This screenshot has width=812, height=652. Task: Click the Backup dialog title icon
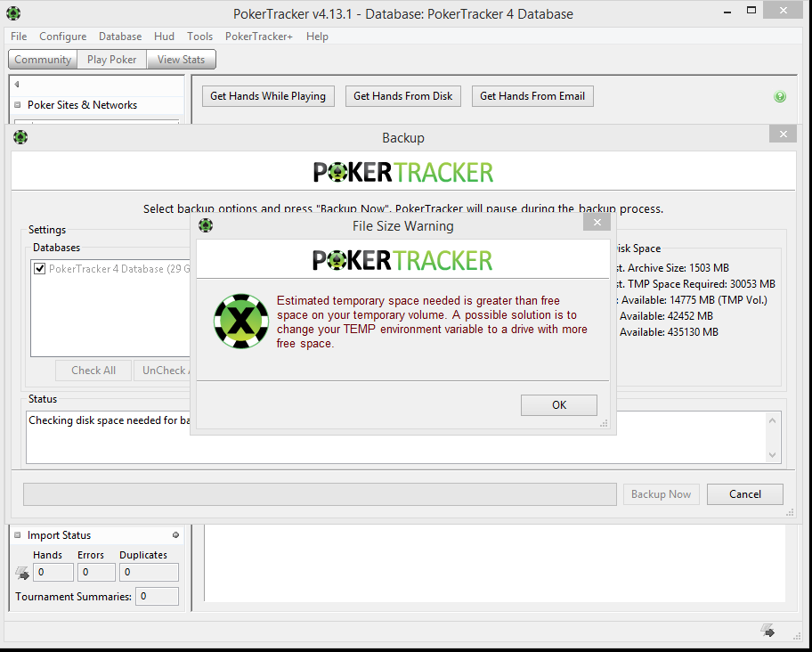click(x=20, y=137)
